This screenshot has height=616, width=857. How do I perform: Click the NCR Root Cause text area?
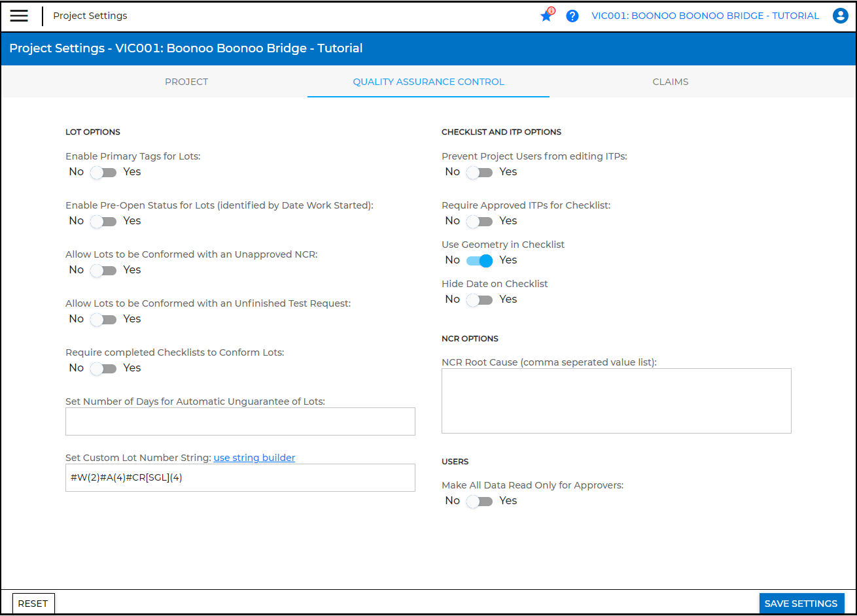pyautogui.click(x=616, y=401)
